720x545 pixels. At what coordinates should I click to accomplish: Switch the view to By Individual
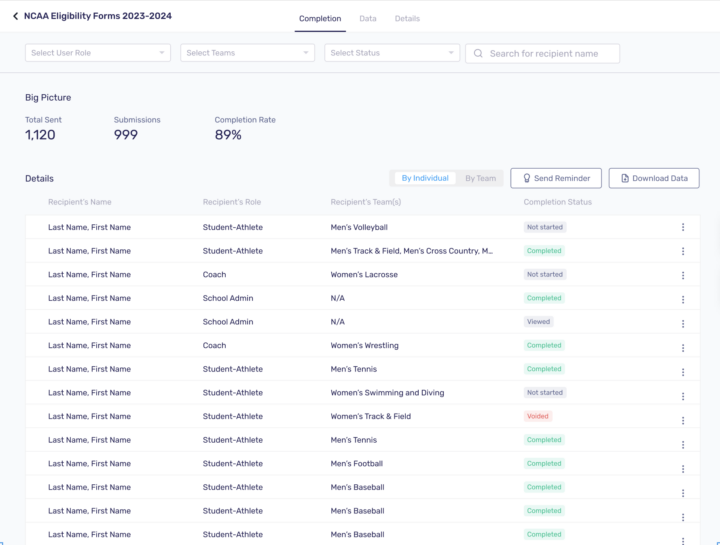[424, 178]
